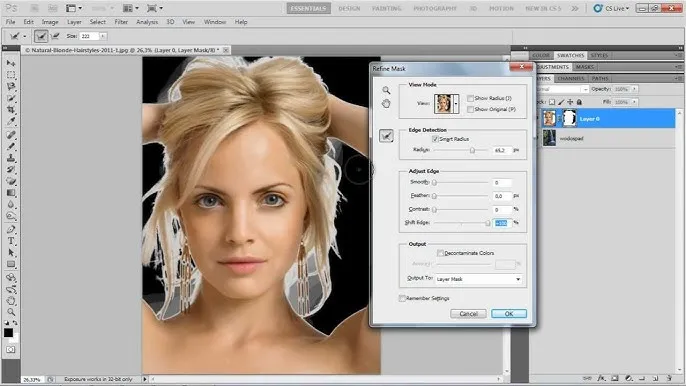Click OK in Refine Mask dialog
This screenshot has width=686, height=386.
(509, 314)
